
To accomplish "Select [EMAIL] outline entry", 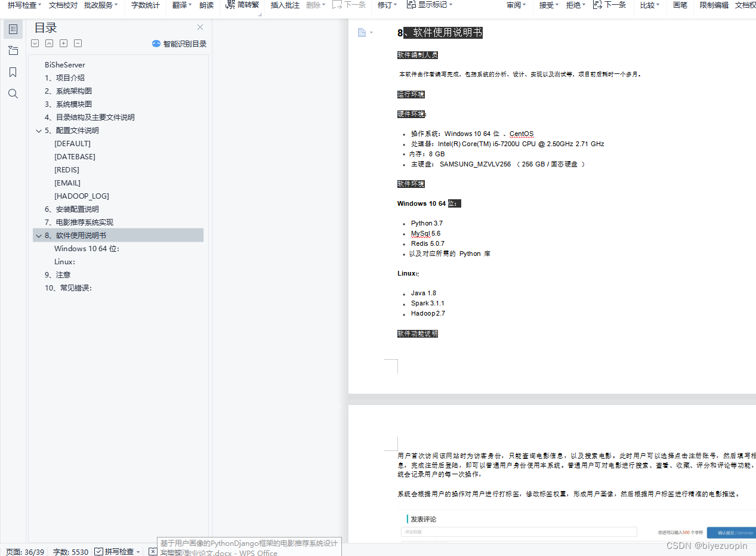I will (67, 183).
